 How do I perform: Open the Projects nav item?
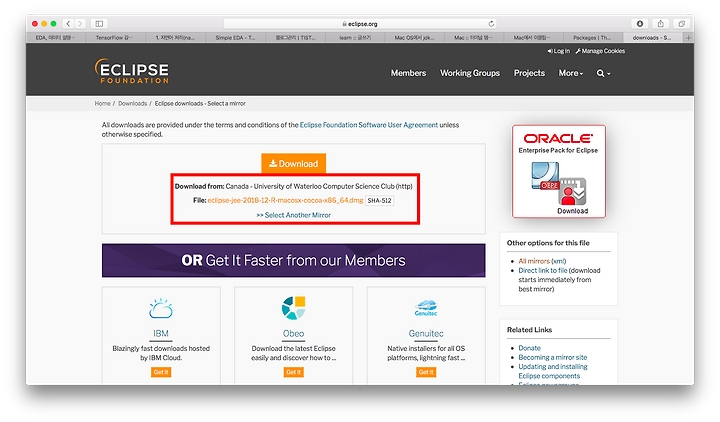pyautogui.click(x=529, y=73)
